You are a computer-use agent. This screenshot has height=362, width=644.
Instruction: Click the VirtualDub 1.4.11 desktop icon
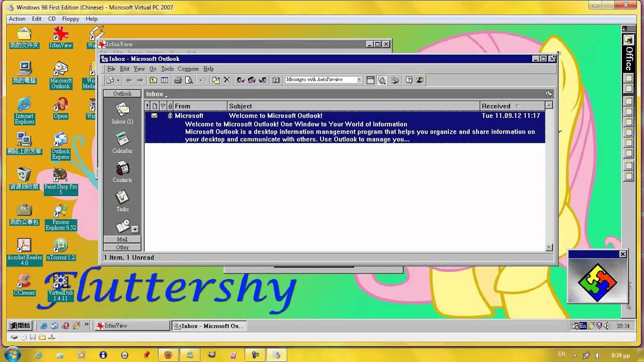click(x=60, y=287)
